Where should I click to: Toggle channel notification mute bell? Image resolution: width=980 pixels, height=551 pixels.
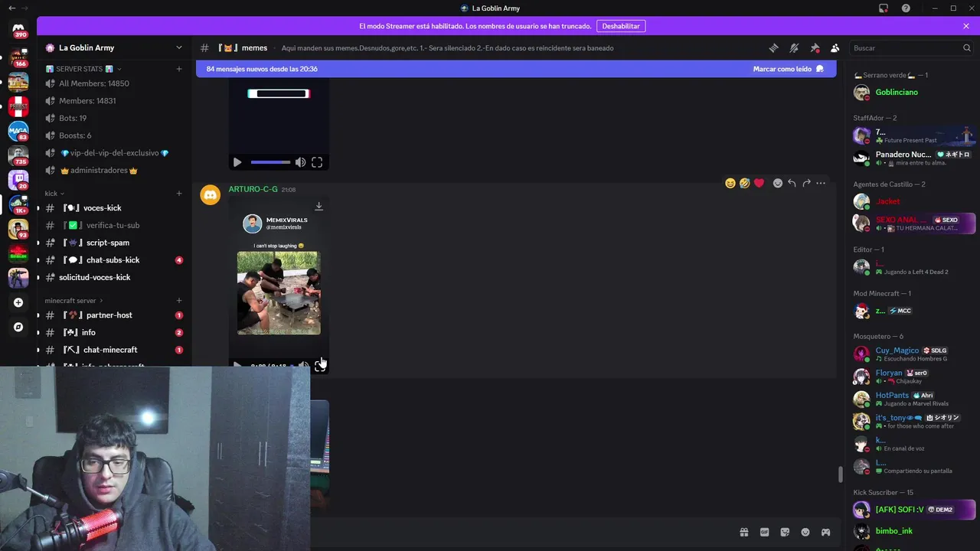pyautogui.click(x=794, y=47)
